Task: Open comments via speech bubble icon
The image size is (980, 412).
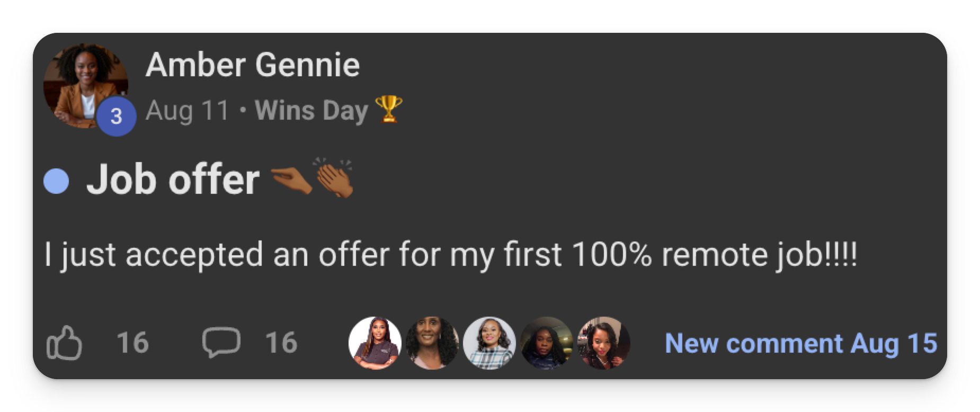Action: pyautogui.click(x=221, y=343)
